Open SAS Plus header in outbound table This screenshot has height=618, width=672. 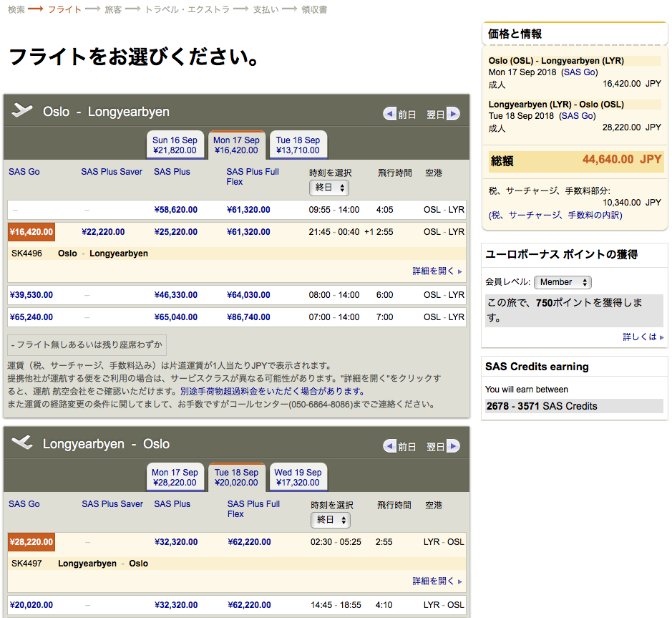pos(172,172)
